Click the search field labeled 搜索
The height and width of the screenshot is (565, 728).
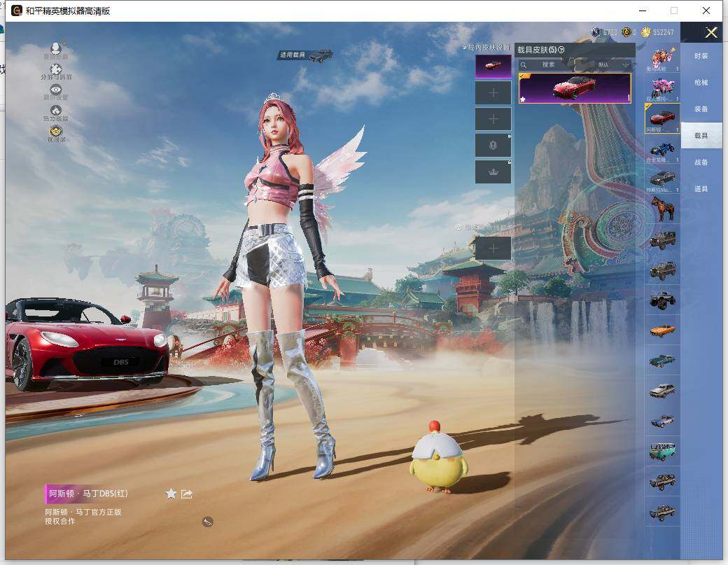(545, 64)
